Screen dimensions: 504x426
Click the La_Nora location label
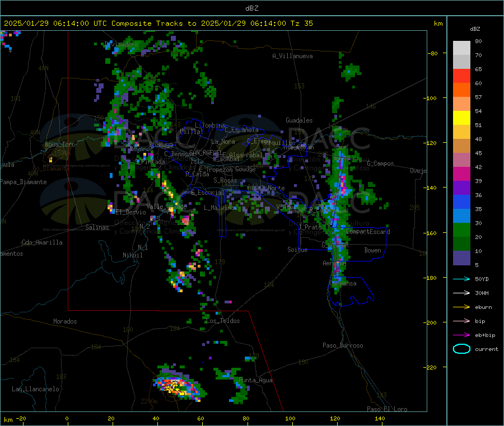click(223, 142)
